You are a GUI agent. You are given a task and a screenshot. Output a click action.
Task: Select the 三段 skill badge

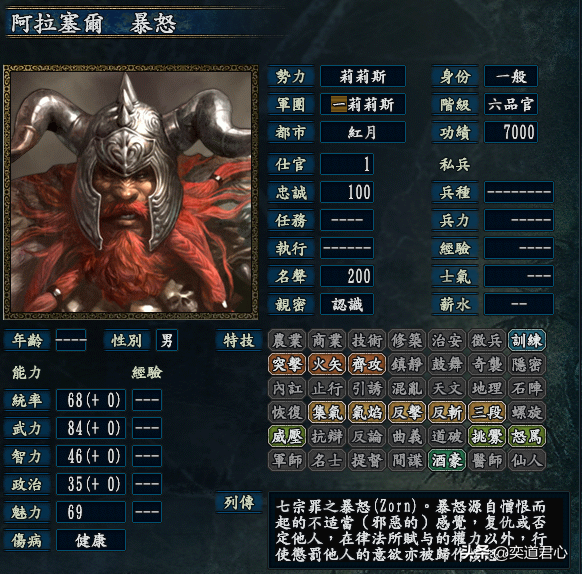pos(487,412)
